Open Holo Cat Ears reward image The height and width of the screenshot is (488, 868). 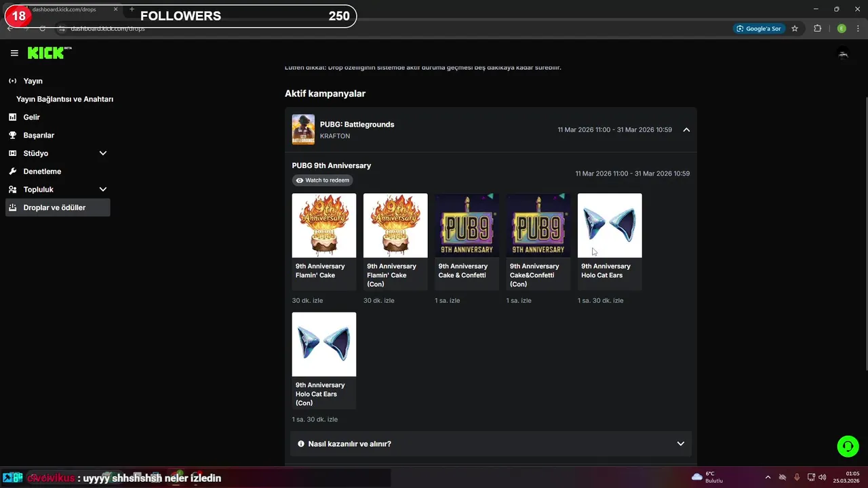coord(610,226)
